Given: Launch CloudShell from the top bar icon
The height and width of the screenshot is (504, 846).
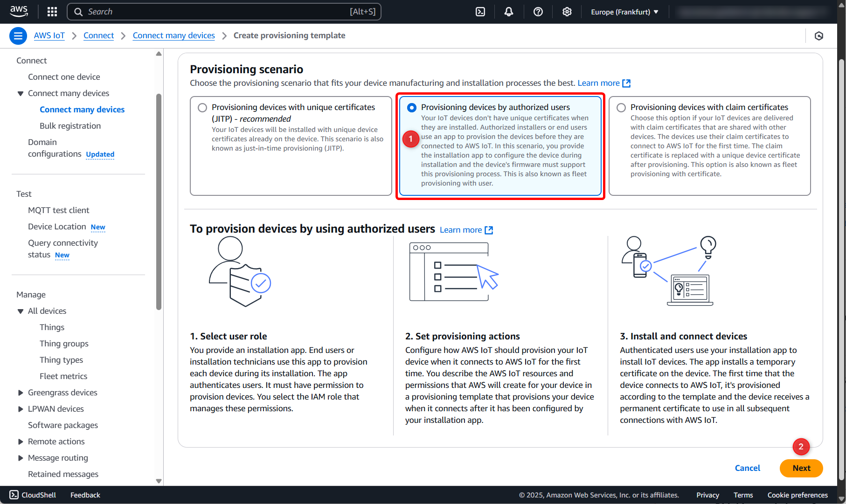Looking at the screenshot, I should pyautogui.click(x=480, y=12).
